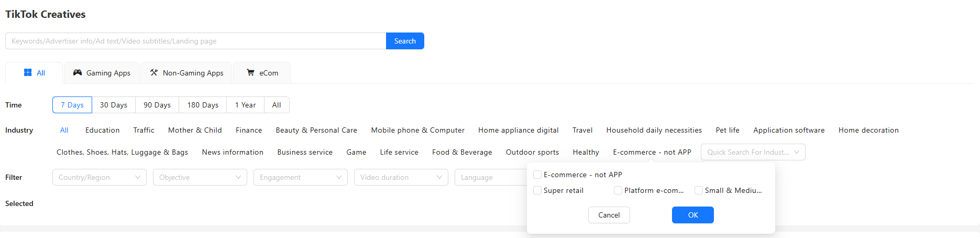
Task: Enable the Platform e-com checkbox
Action: pyautogui.click(x=618, y=190)
